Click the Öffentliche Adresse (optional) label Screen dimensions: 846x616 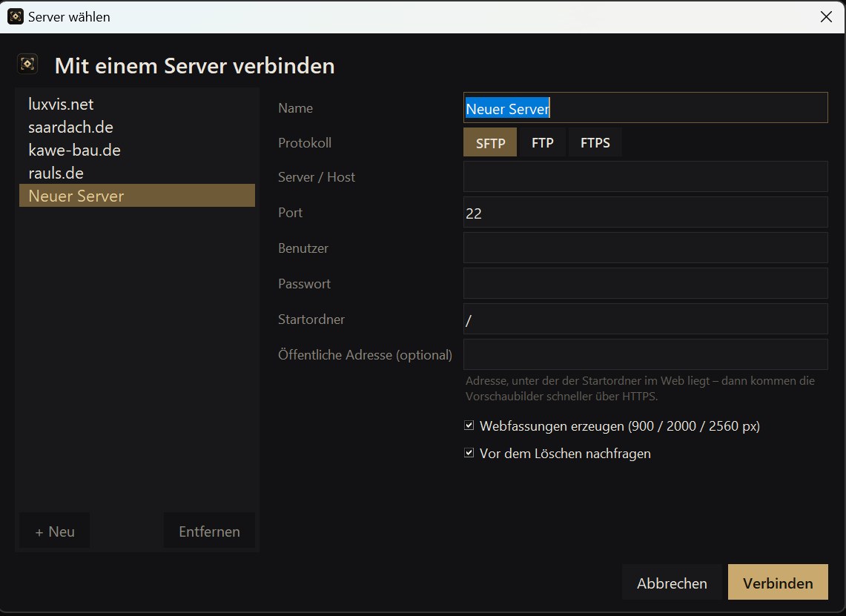[x=365, y=355]
